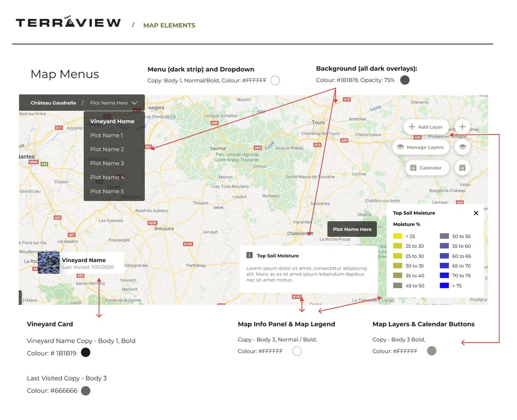This screenshot has height=420, width=517.
Task: Click the '45 to 50' legend swatch
Action: coord(398,286)
